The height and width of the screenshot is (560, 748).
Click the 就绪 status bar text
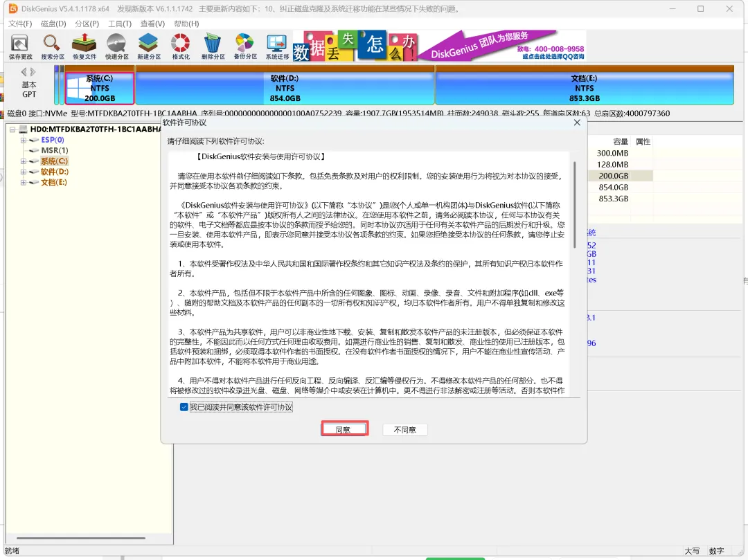12,551
